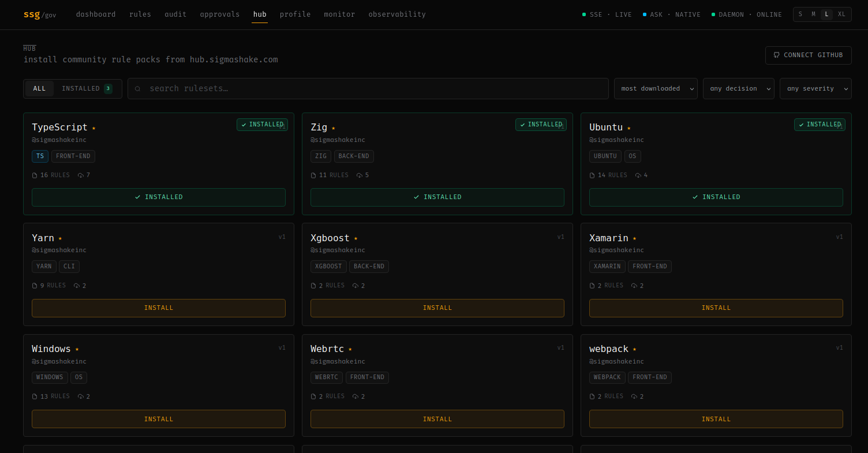Click the star icon beside Webrtc
Image resolution: width=868 pixels, height=453 pixels.
(350, 350)
